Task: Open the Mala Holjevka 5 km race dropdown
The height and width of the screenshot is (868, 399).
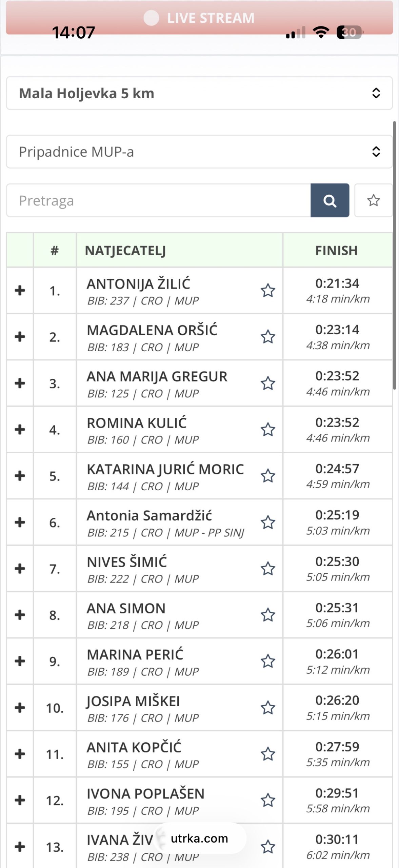Action: pyautogui.click(x=199, y=93)
